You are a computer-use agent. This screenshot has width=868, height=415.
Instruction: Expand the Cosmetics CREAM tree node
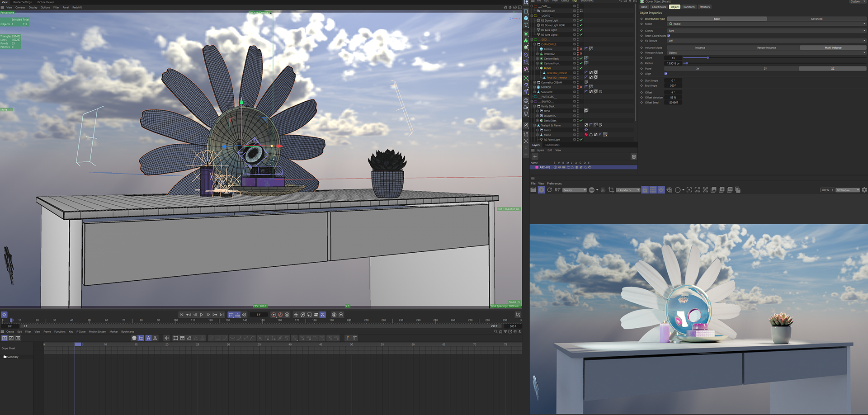pyautogui.click(x=534, y=82)
